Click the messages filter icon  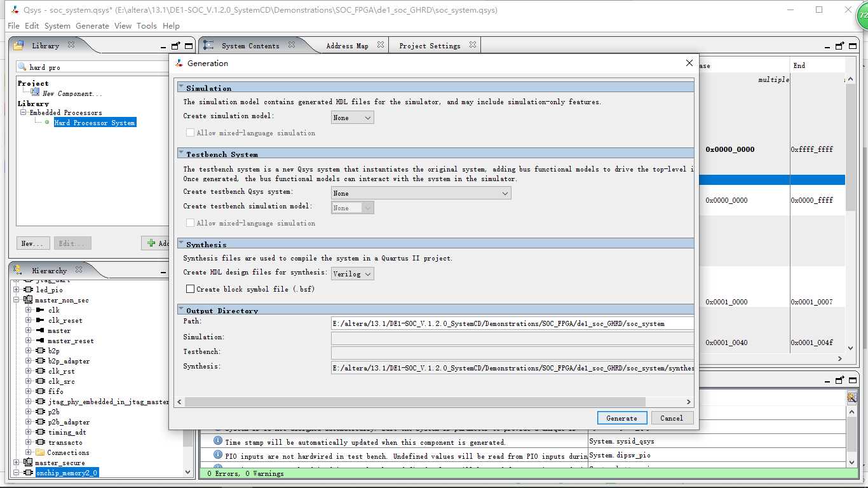coord(851,398)
